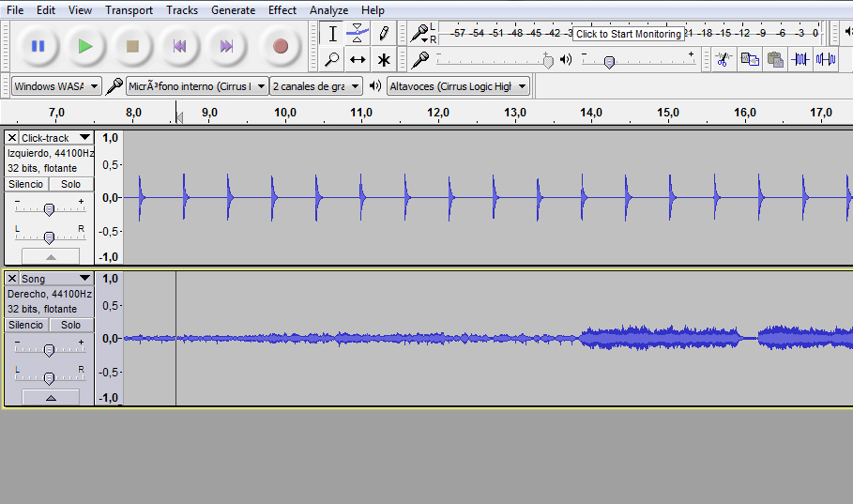The image size is (853, 504).
Task: Open the Edit menu
Action: click(x=46, y=9)
